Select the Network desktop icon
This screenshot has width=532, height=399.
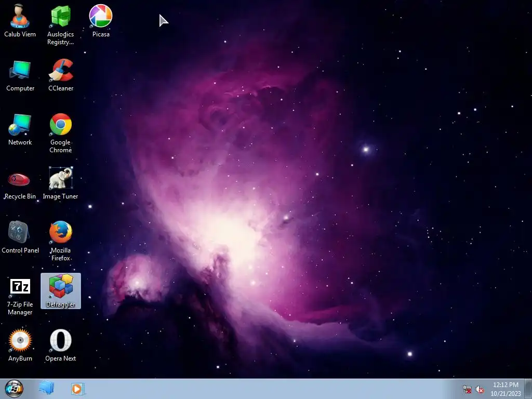coord(20,129)
